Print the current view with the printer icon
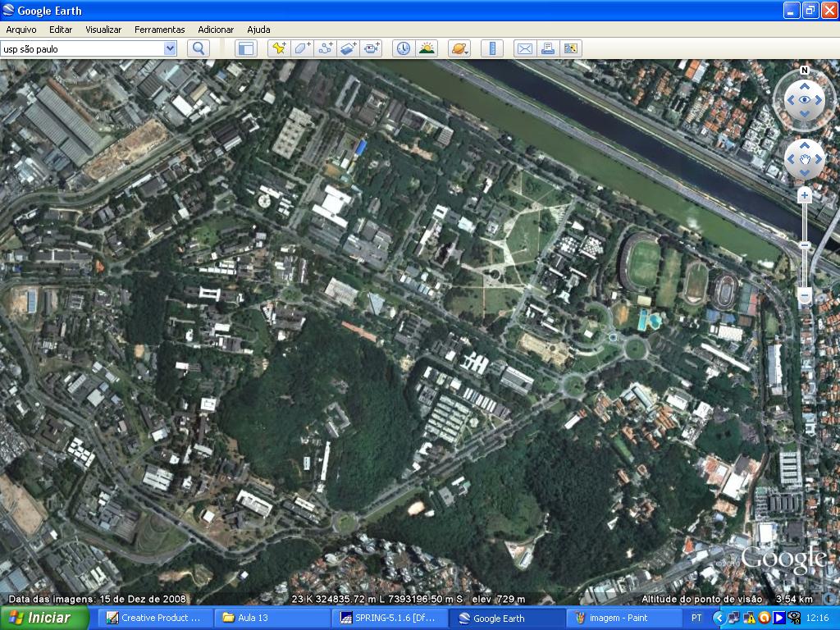 pos(547,48)
